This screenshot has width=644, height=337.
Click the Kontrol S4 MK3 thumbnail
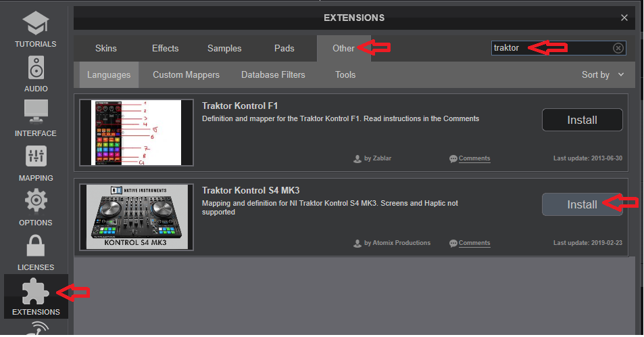[137, 217]
